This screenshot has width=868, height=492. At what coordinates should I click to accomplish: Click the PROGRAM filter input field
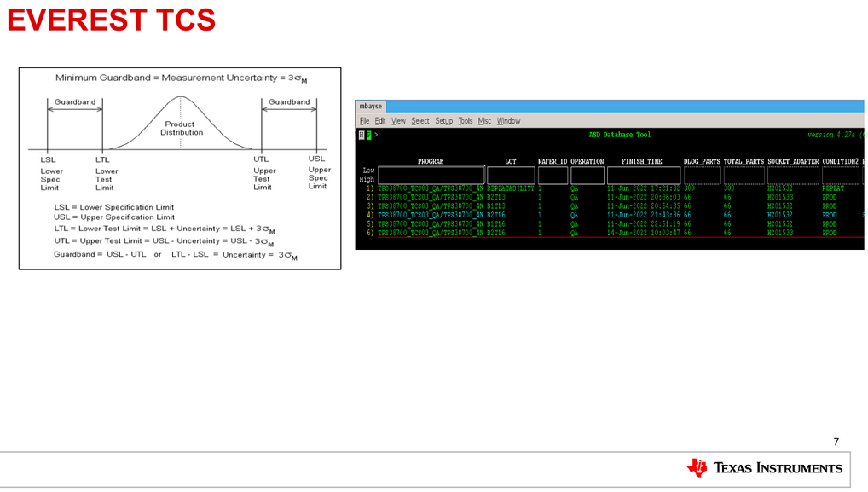pos(431,176)
